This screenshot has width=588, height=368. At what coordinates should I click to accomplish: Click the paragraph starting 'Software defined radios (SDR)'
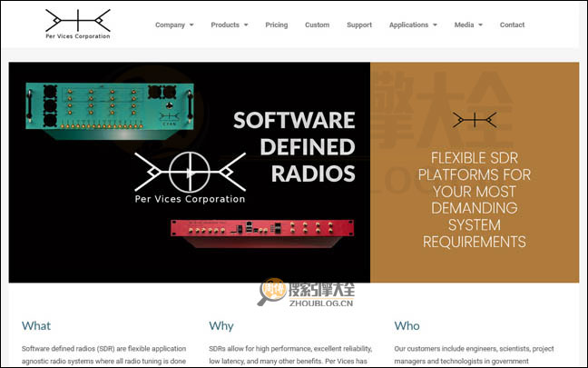tap(103, 355)
